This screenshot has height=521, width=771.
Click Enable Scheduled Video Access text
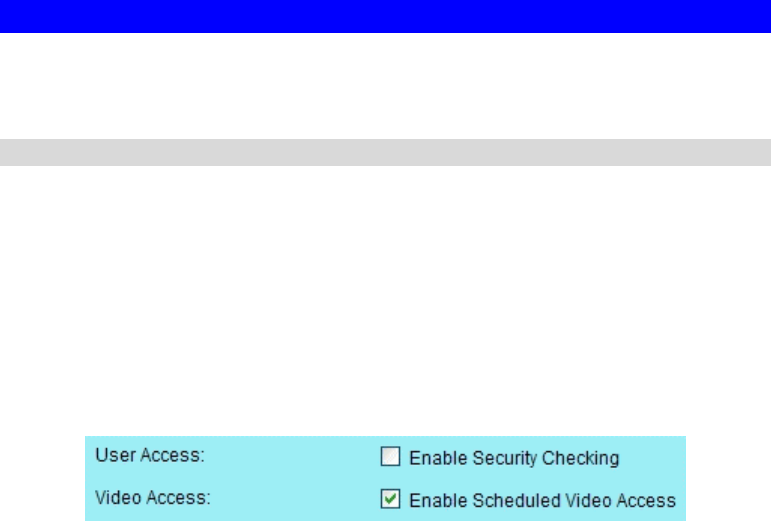[542, 500]
